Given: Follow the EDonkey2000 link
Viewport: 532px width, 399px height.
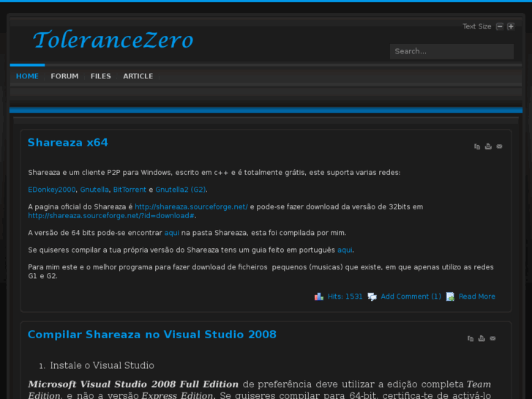Looking at the screenshot, I should 51,190.
